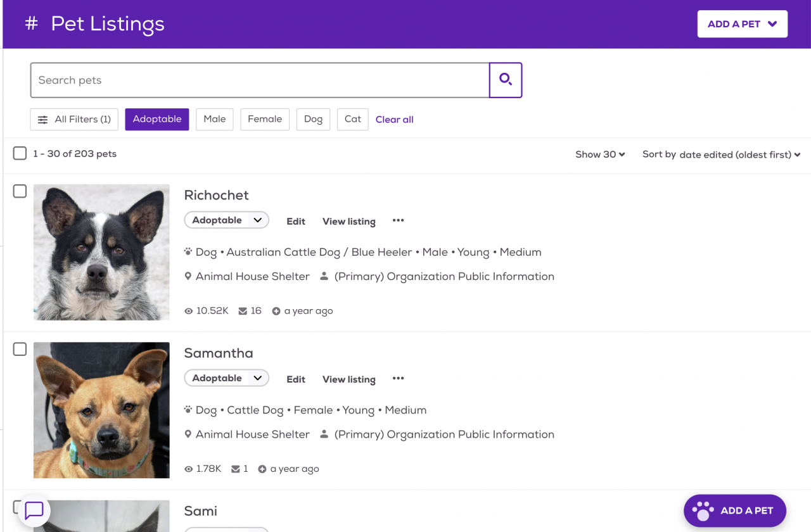Click the hash icon beside Pet Listings
Image resolution: width=811 pixels, height=532 pixels.
pyautogui.click(x=31, y=24)
